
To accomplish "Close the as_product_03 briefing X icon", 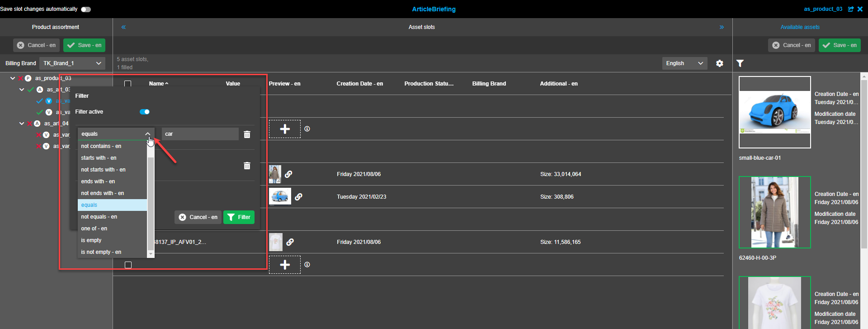I will [x=860, y=9].
